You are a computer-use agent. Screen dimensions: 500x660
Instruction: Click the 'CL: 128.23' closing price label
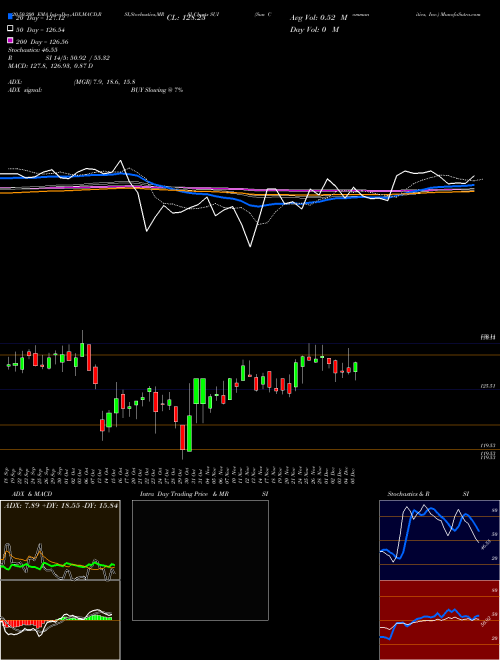pos(186,18)
